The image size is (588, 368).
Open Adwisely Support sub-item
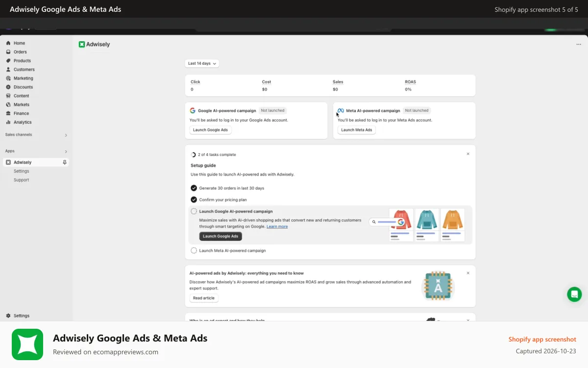[22, 180]
